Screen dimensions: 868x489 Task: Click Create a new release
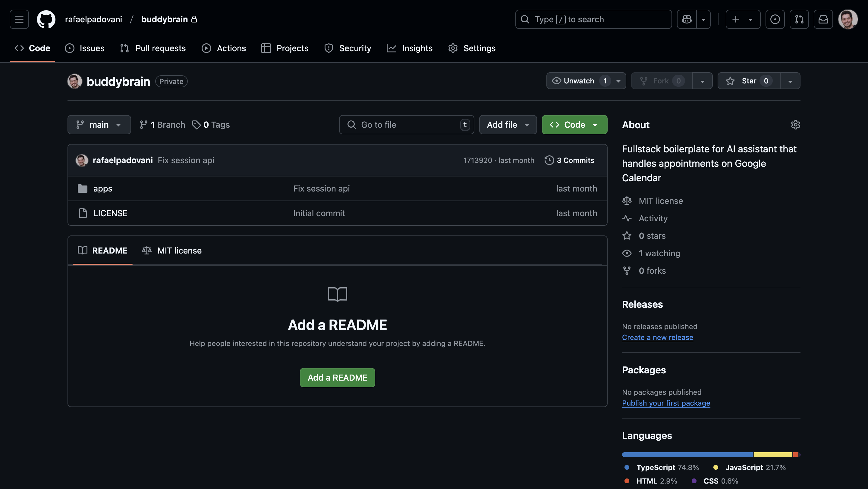pyautogui.click(x=657, y=337)
